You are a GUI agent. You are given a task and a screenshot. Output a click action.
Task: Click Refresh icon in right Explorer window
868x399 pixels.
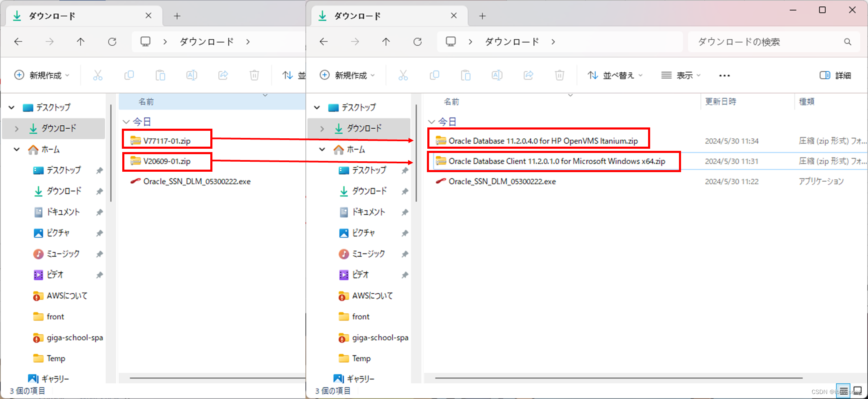[x=417, y=41]
